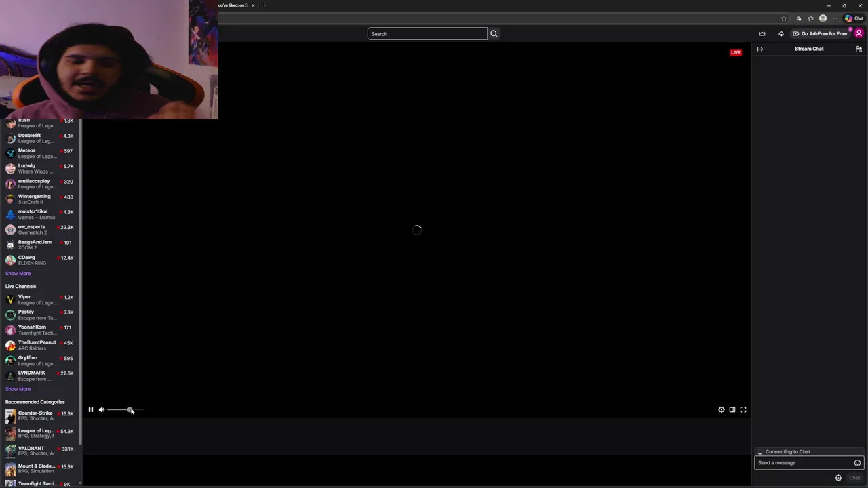Viewport: 868px width, 488px height.
Task: Click the Chat send button
Action: [x=854, y=478]
